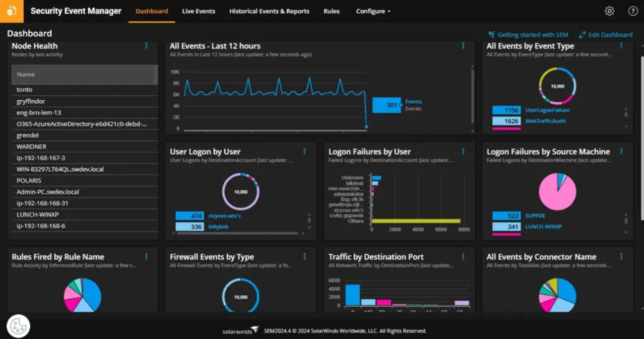This screenshot has width=644, height=339.
Task: Open Logon Failures by Source Machine widget menu
Action: point(621,151)
